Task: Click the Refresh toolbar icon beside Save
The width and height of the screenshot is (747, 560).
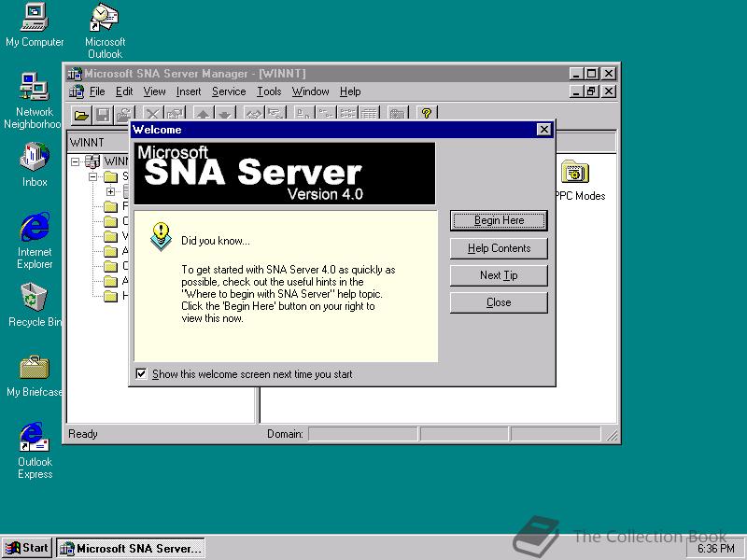Action: pyautogui.click(x=124, y=114)
